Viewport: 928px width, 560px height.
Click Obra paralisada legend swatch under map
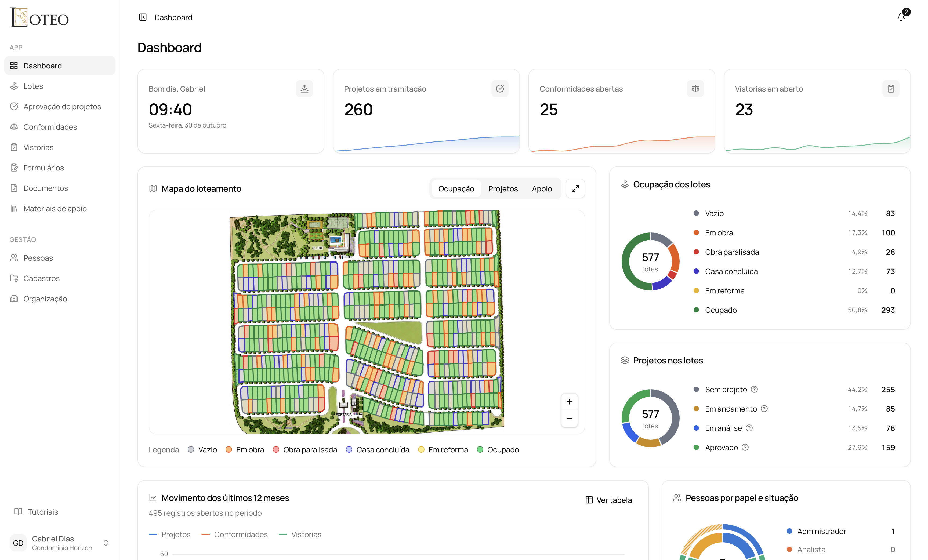click(x=276, y=449)
